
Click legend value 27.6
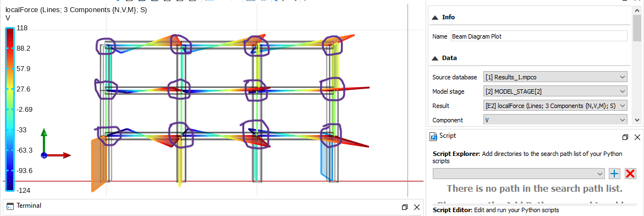[x=23, y=89]
